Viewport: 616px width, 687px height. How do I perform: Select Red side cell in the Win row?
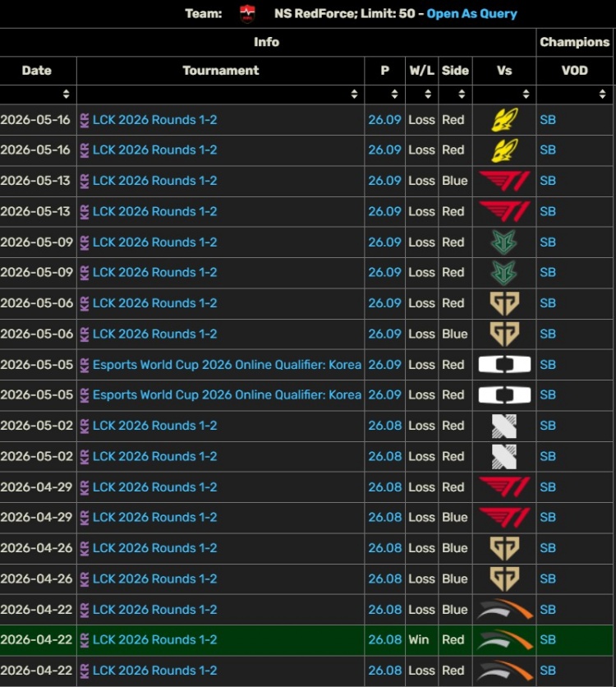point(453,640)
